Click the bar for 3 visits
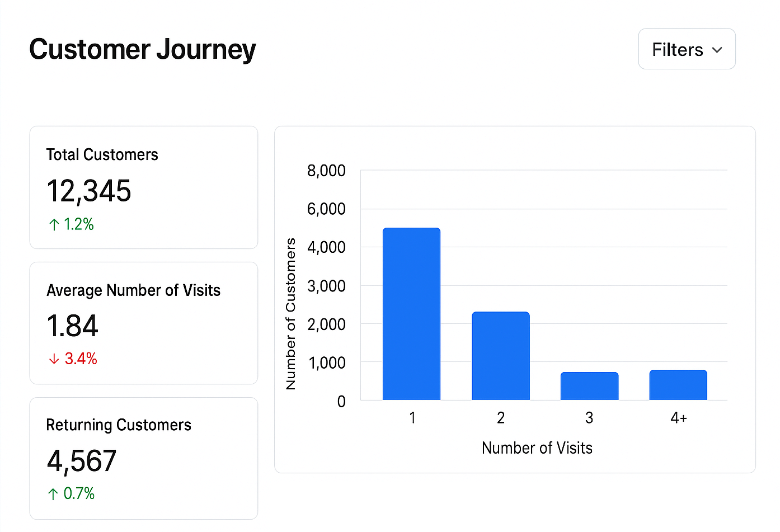 (589, 386)
